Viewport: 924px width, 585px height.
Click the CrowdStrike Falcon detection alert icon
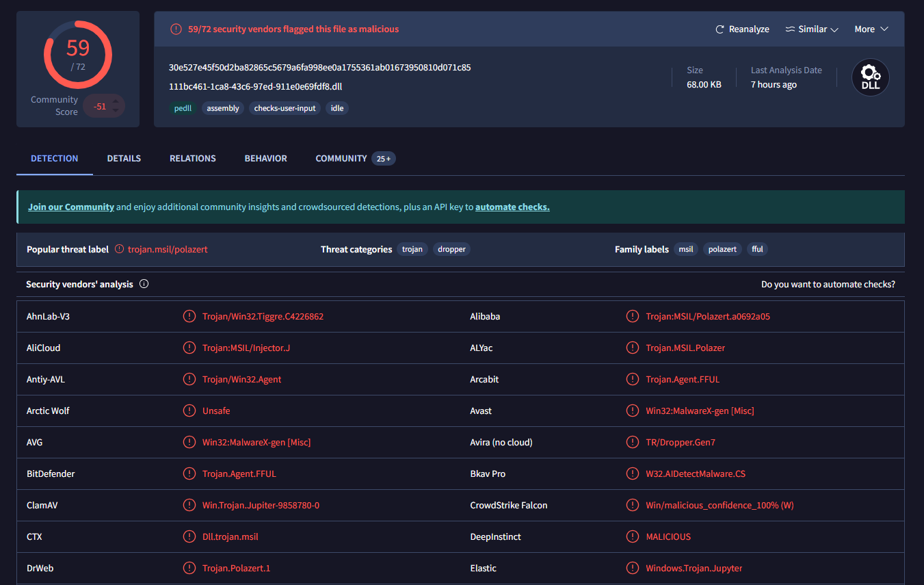pos(633,505)
